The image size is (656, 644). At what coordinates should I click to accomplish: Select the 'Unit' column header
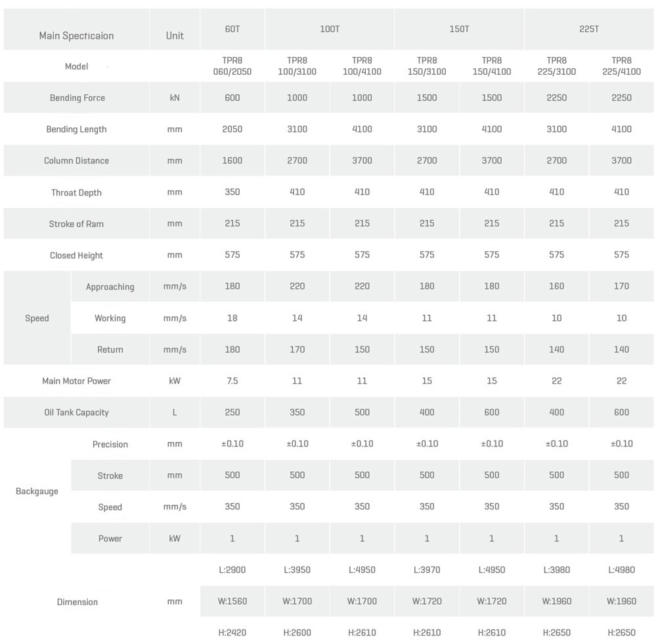point(175,35)
